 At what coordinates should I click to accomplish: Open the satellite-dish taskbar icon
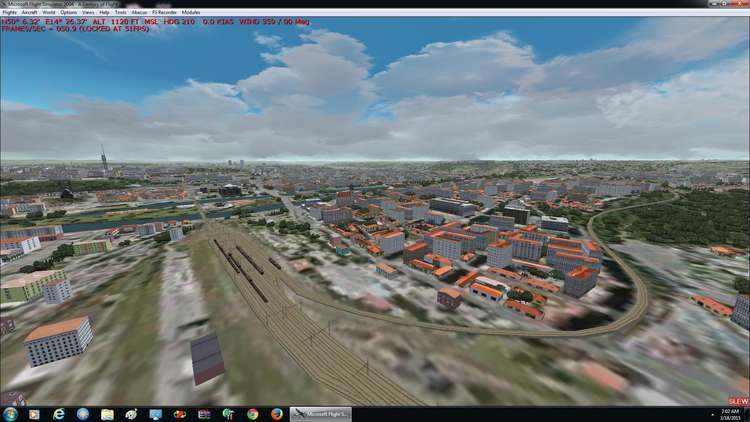(131, 414)
